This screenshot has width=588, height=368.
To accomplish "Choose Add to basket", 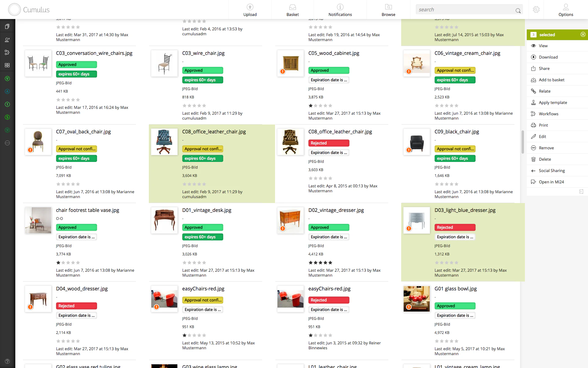I will click(557, 80).
